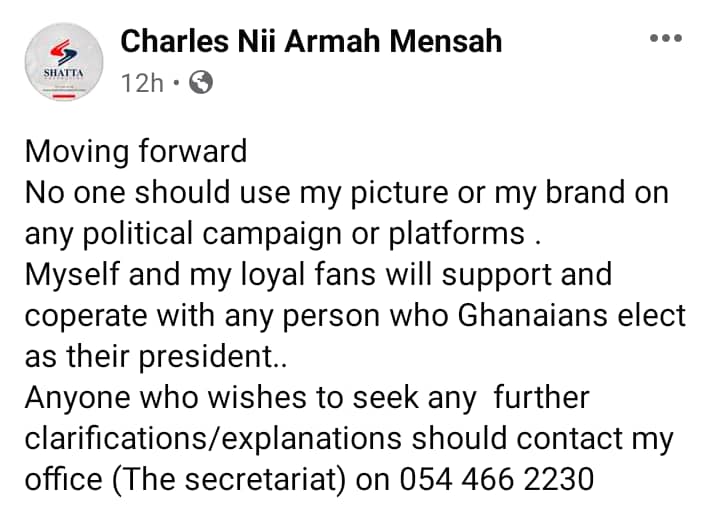
Task: Click the line 'Myself and my loyal fans'
Action: (317, 274)
